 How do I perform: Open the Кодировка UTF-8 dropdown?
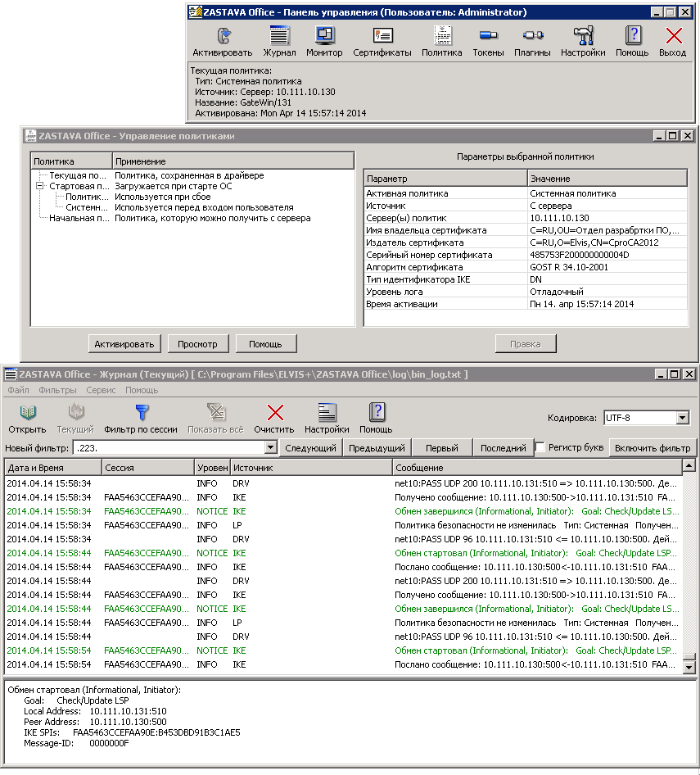[683, 418]
